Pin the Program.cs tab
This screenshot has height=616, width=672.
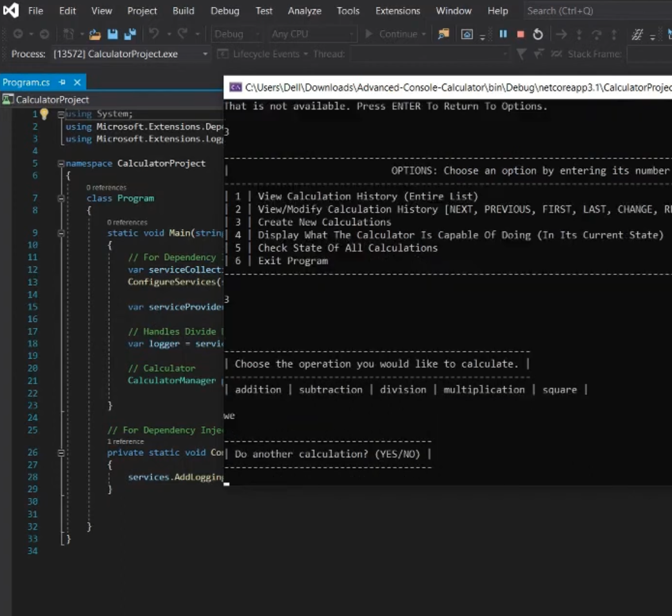click(x=62, y=82)
